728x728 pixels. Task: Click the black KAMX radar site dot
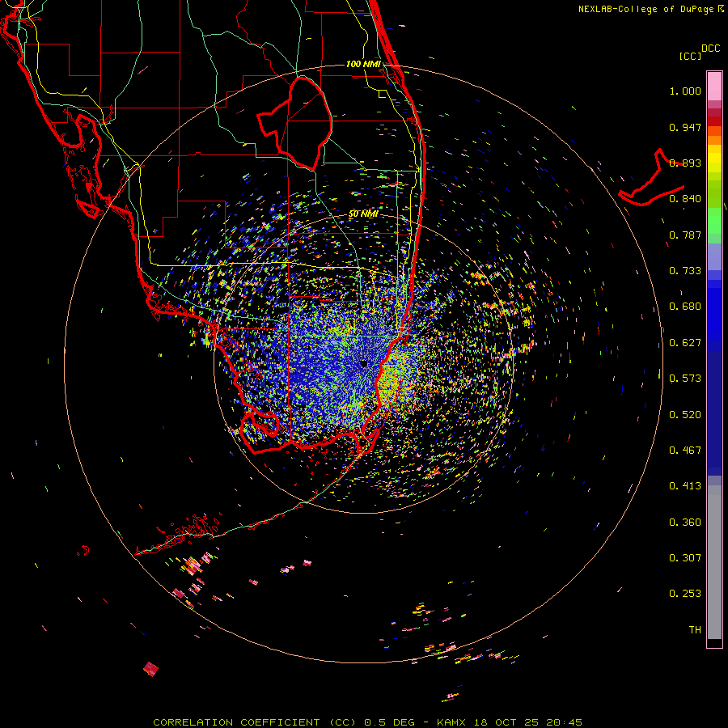364,364
